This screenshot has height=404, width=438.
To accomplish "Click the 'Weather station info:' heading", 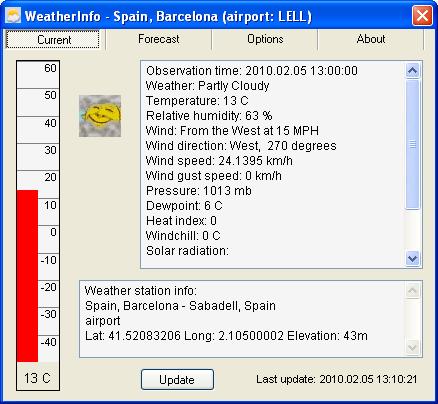I will tap(141, 291).
